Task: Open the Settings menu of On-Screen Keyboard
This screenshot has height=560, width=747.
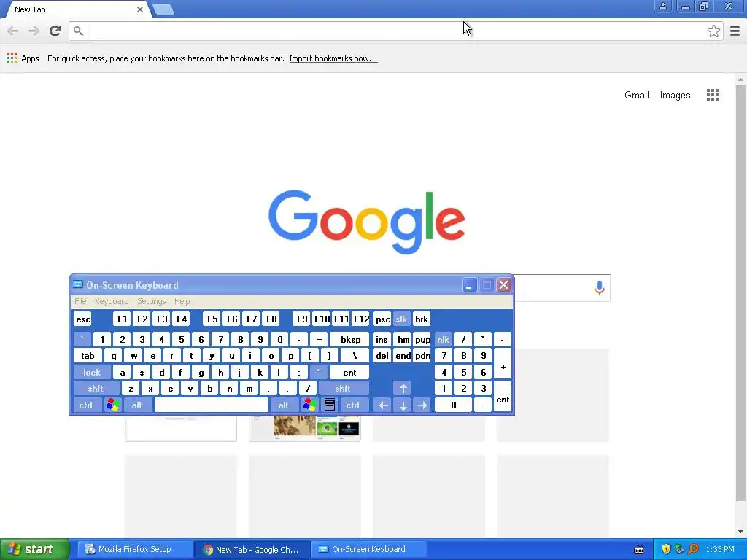Action: [x=152, y=301]
